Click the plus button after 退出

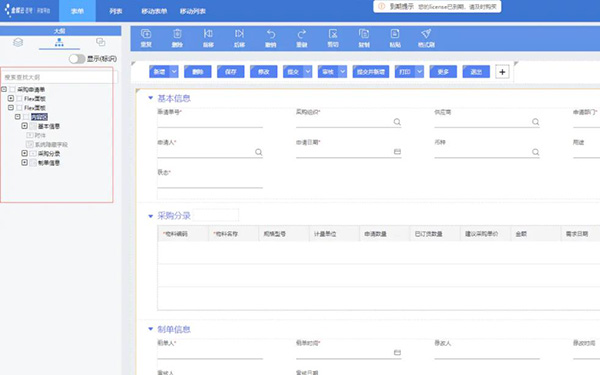[x=502, y=72]
